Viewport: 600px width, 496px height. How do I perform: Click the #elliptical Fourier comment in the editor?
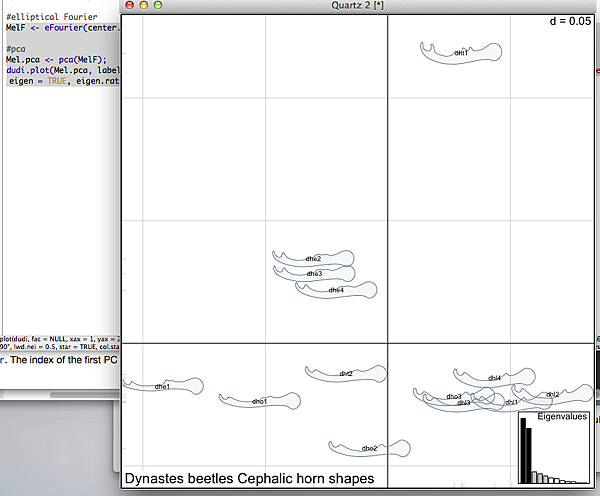coord(52,17)
